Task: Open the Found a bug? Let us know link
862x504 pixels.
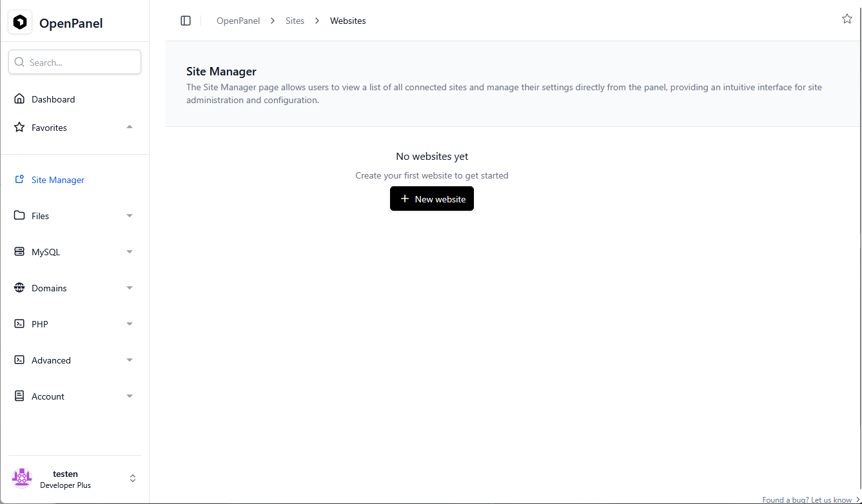Action: point(811,499)
